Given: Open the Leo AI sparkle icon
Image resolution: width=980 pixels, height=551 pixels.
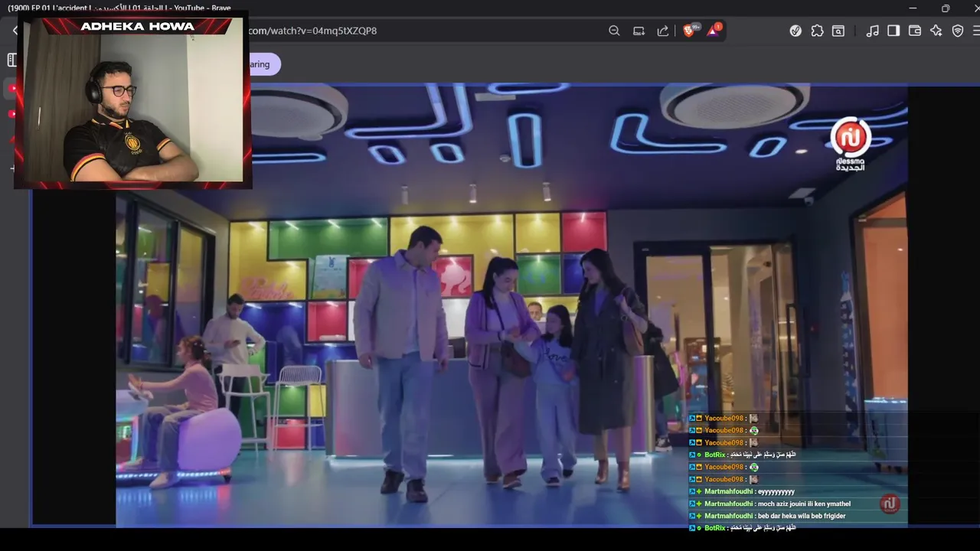Looking at the screenshot, I should 936,31.
